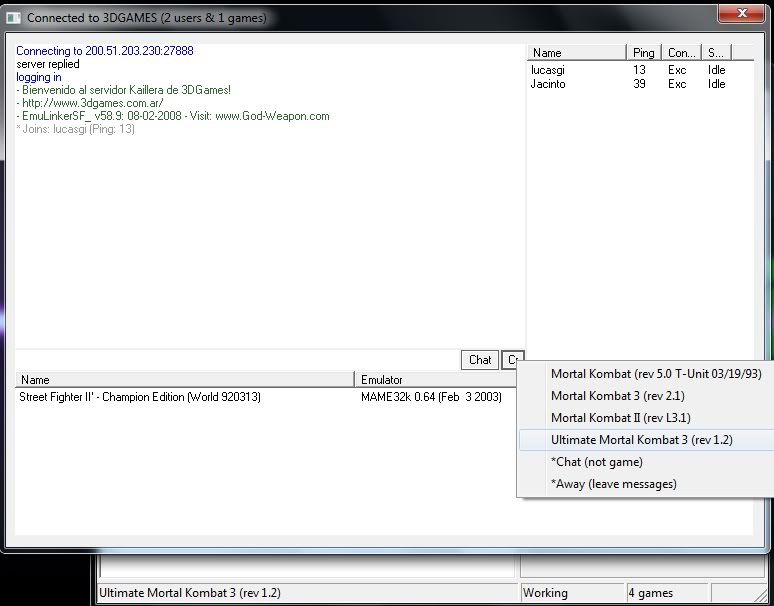The height and width of the screenshot is (606, 774).
Task: Sort games list by Emulator header
Action: [435, 379]
